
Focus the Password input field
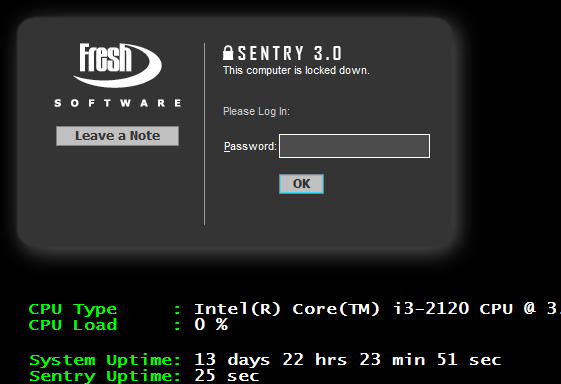click(354, 146)
